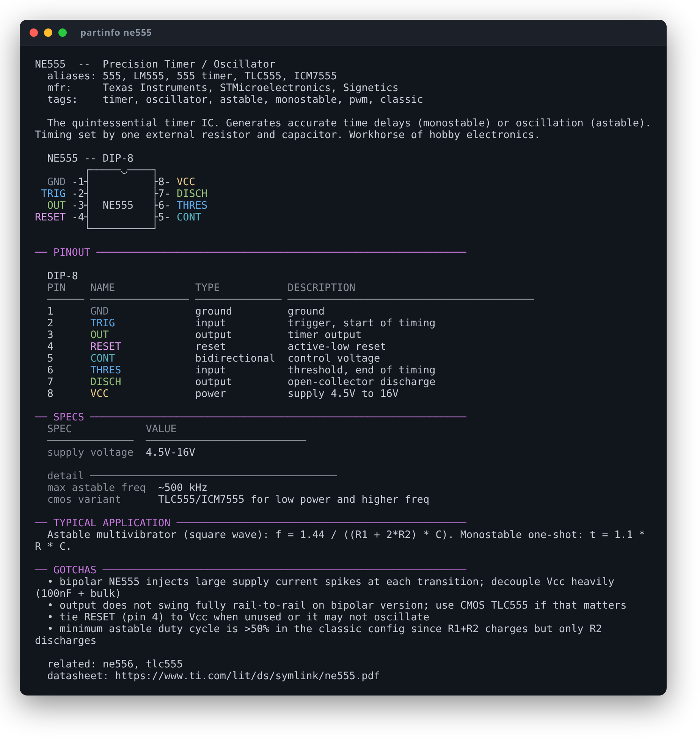Viewport: 700px width, 738px height.
Task: Click VCC label at diagram pin 8
Action: 186,182
